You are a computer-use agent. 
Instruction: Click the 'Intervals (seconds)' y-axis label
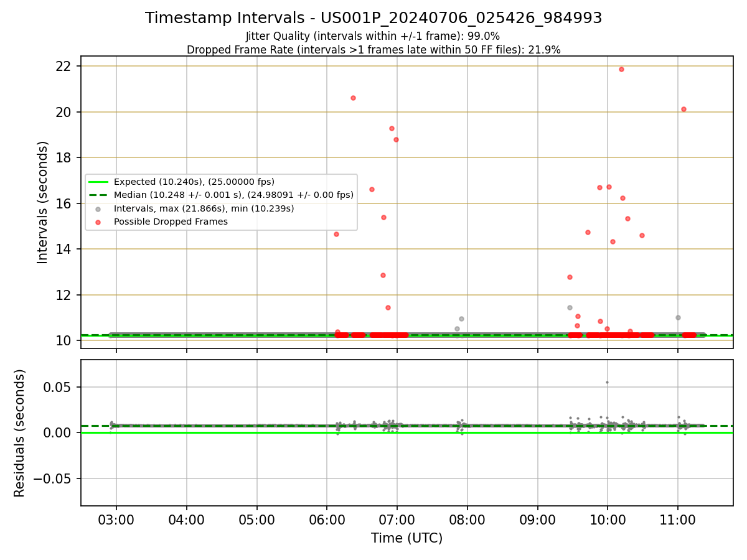(x=43, y=202)
